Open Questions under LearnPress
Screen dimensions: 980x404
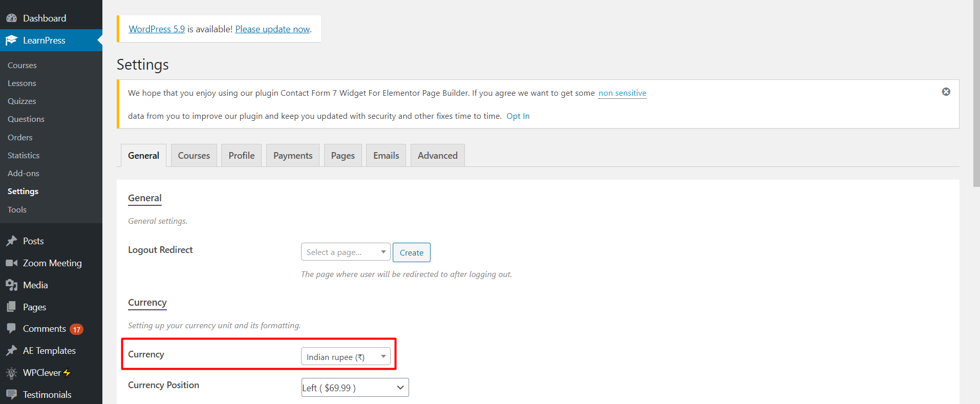click(26, 119)
